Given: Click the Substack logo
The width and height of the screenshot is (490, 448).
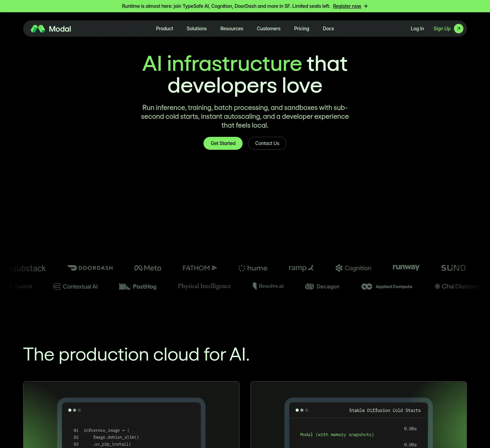Looking at the screenshot, I should 27,268.
